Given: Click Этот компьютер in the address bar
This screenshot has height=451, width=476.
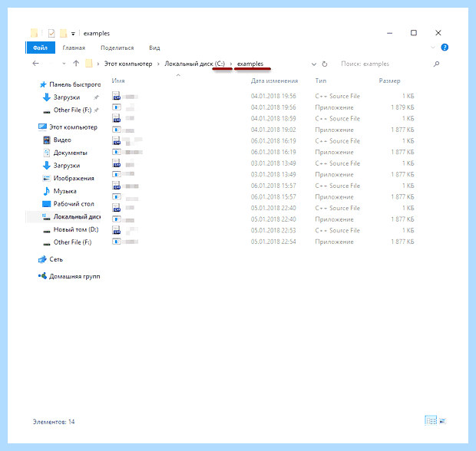Looking at the screenshot, I should tap(128, 64).
